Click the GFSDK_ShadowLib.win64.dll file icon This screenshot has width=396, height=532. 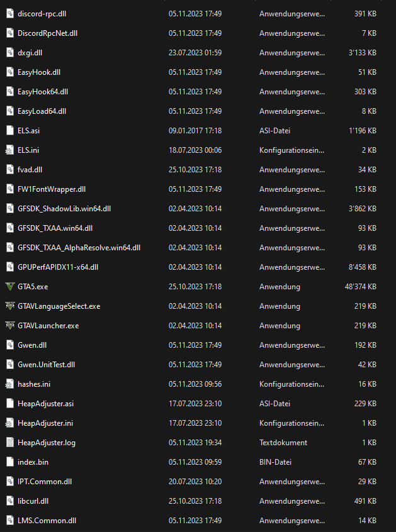(10, 209)
